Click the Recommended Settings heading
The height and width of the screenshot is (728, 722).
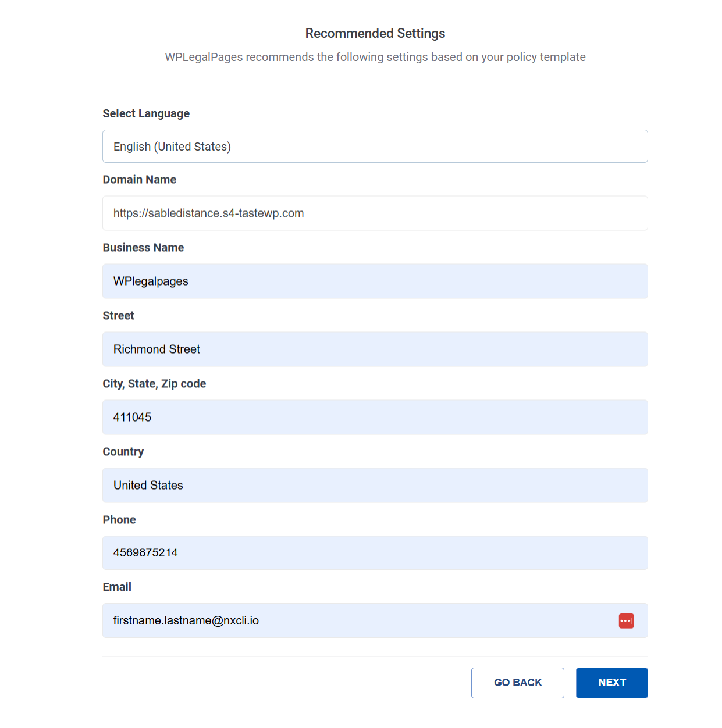click(375, 34)
